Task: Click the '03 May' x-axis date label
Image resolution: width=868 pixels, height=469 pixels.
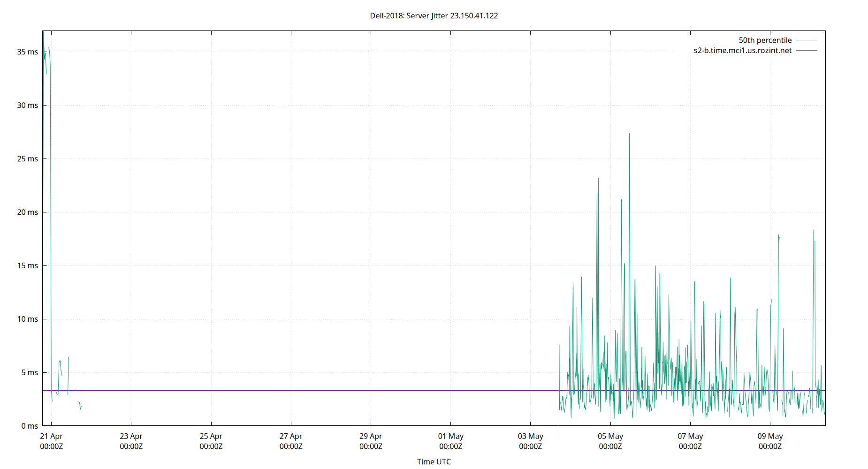Action: point(531,436)
